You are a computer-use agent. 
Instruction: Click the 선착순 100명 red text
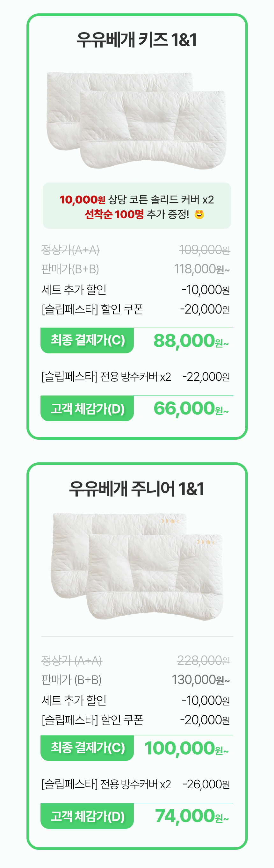pos(114,214)
